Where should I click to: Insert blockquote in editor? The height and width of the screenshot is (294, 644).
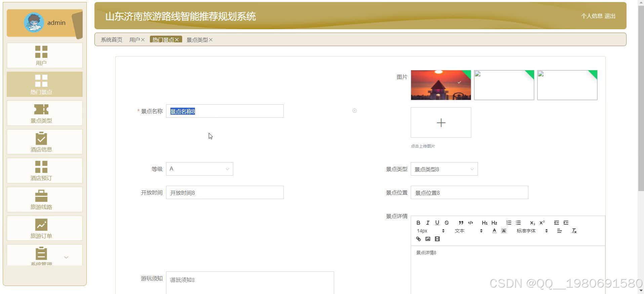point(461,223)
